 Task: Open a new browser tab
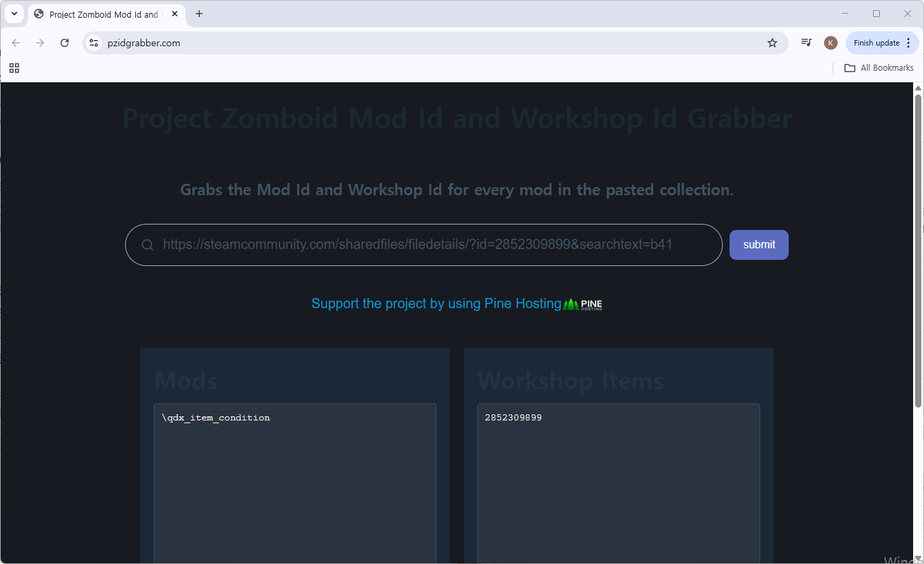(199, 14)
